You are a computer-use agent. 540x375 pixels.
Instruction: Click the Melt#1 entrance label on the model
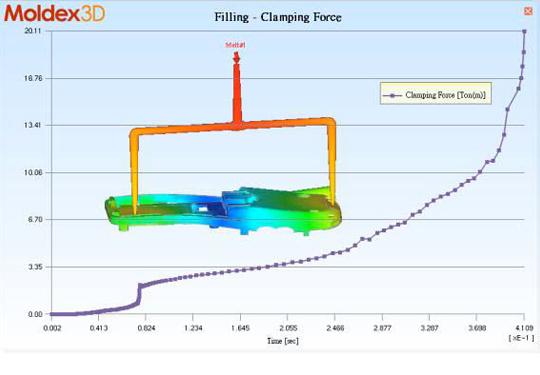coord(236,45)
